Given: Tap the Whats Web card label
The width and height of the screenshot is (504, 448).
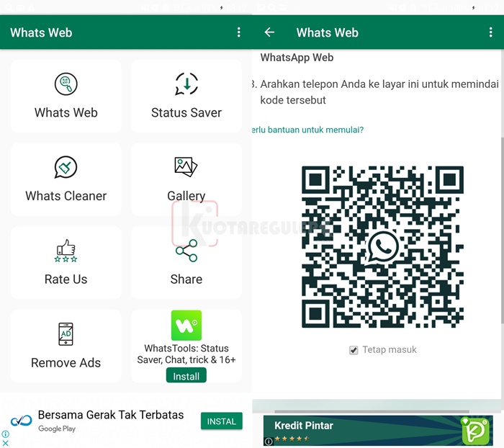Looking at the screenshot, I should (66, 112).
